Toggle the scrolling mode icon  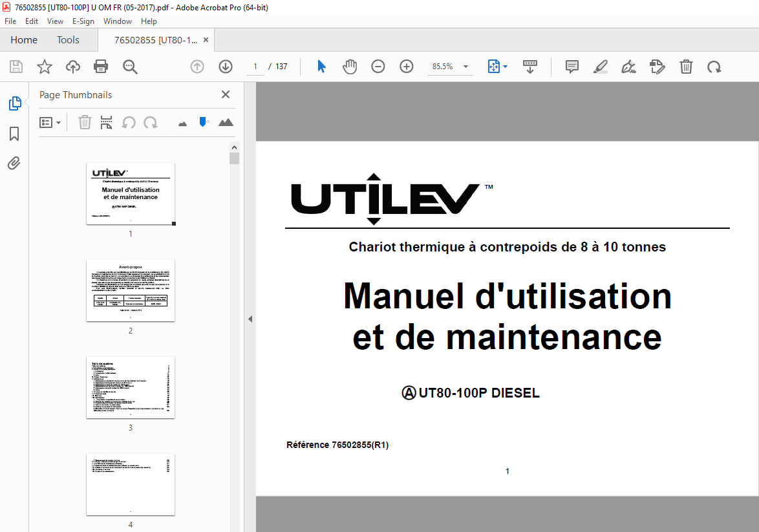click(530, 67)
